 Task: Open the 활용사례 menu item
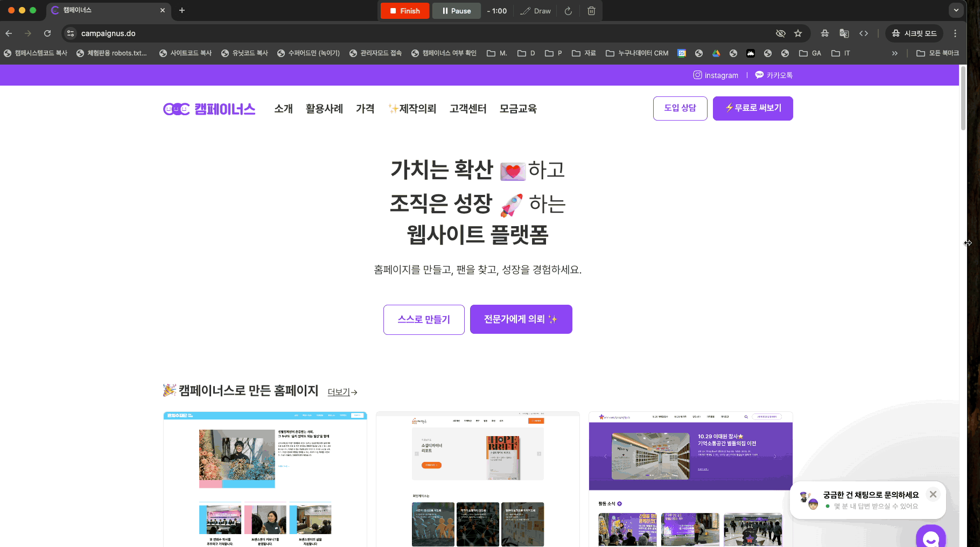point(324,109)
